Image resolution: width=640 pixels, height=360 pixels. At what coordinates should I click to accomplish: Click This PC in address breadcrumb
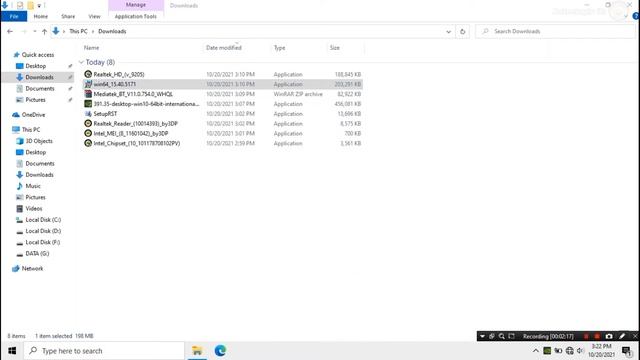[78, 31]
